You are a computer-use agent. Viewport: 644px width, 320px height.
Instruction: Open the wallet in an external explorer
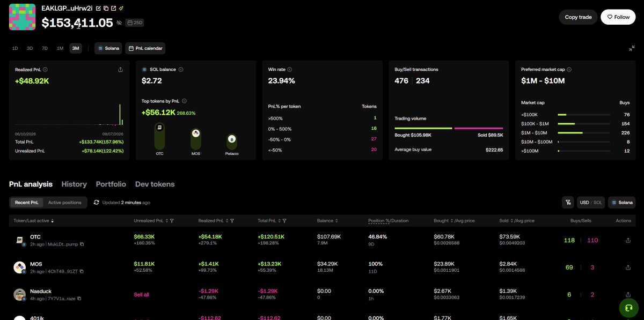pyautogui.click(x=113, y=9)
